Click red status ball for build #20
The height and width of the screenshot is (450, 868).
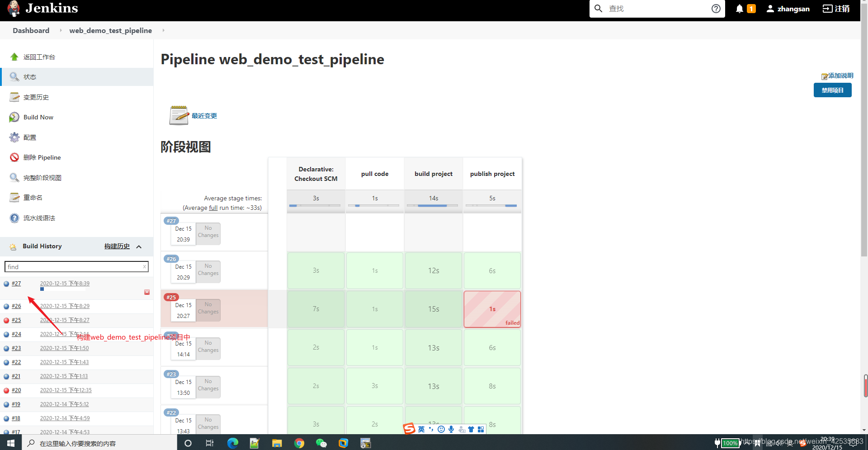coord(6,391)
